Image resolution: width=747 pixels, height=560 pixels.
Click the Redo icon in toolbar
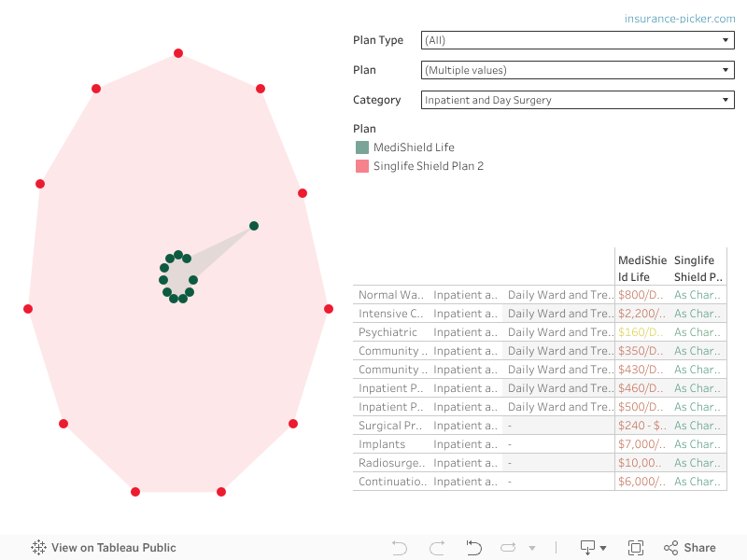[436, 548]
